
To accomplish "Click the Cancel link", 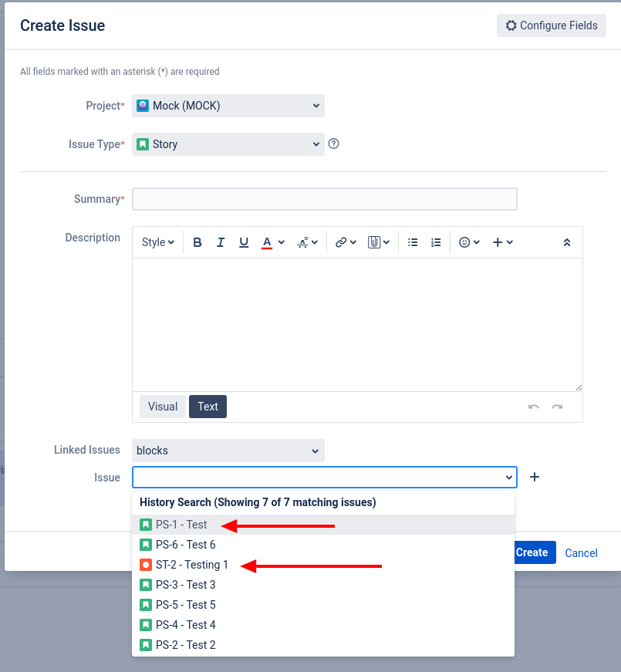I will tap(581, 553).
